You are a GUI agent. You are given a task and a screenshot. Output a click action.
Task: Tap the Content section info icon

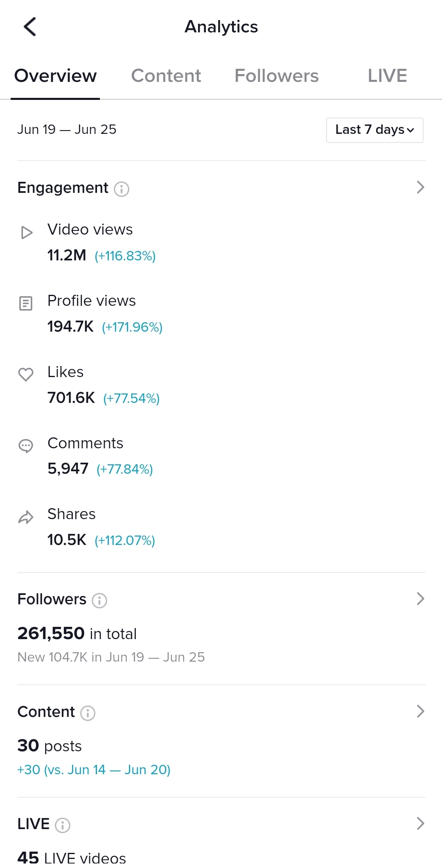click(x=88, y=713)
